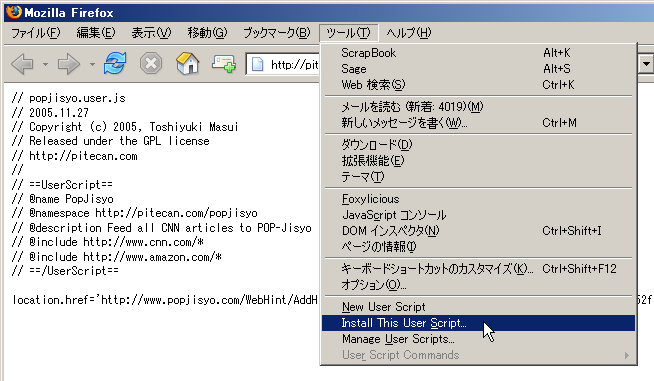Close the ツール(T) menu
The height and width of the screenshot is (381, 654).
[x=348, y=33]
